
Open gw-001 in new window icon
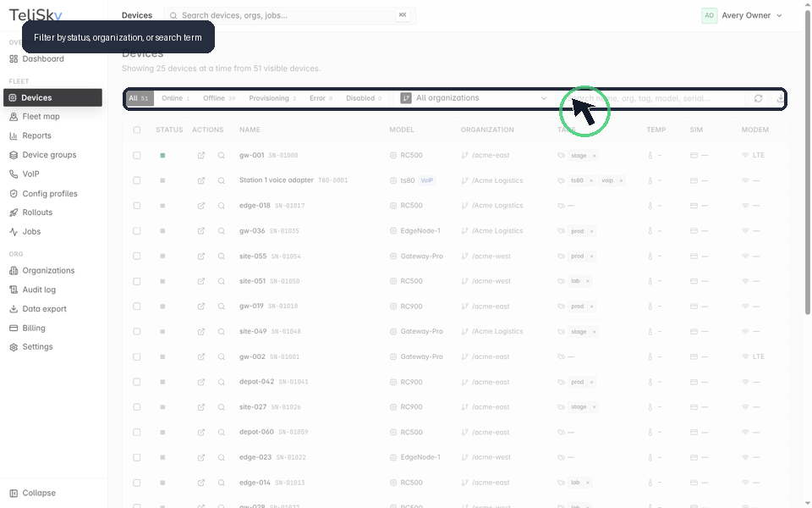pyautogui.click(x=201, y=156)
